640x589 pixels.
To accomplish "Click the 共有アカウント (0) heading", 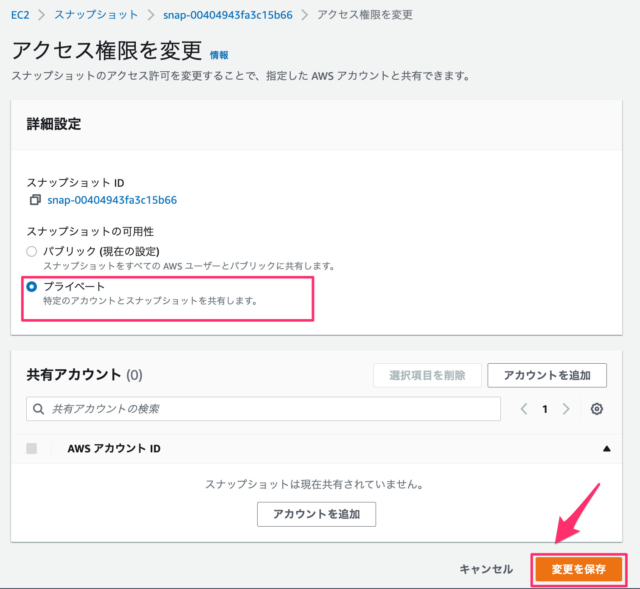I will click(84, 375).
